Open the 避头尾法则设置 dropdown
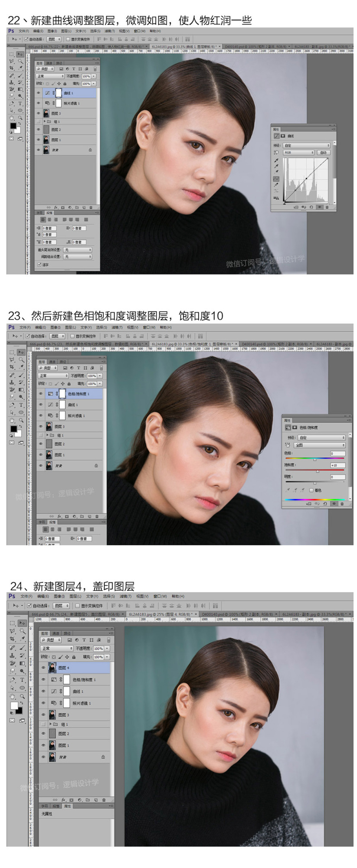Viewport: 357px width, 868px height. point(78,250)
